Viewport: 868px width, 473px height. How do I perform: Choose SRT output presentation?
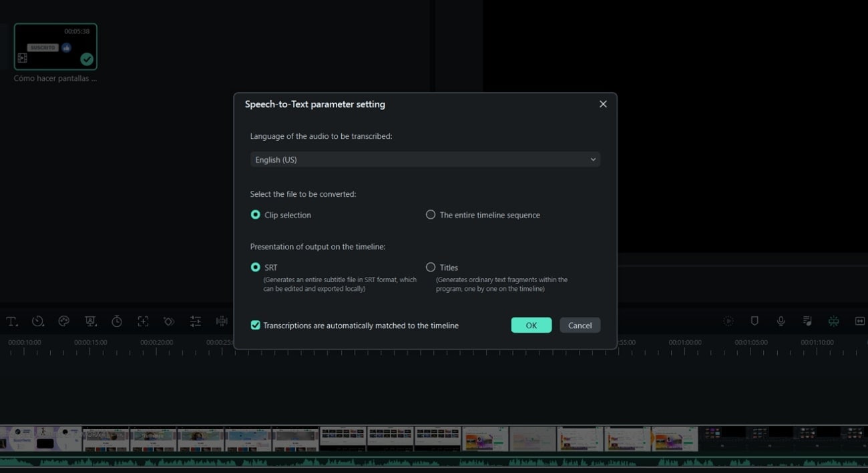pyautogui.click(x=255, y=267)
